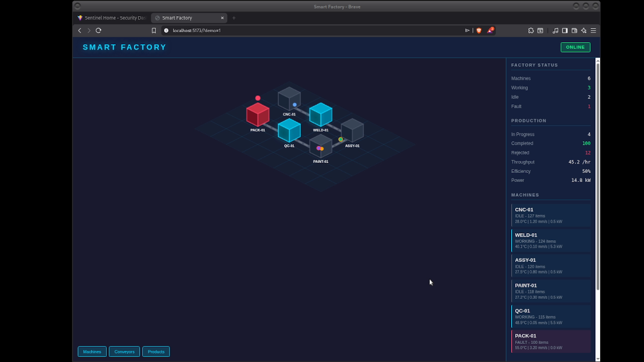Open the Brave Wallet icon
Screen dimensions: 644x362
(574, 31)
